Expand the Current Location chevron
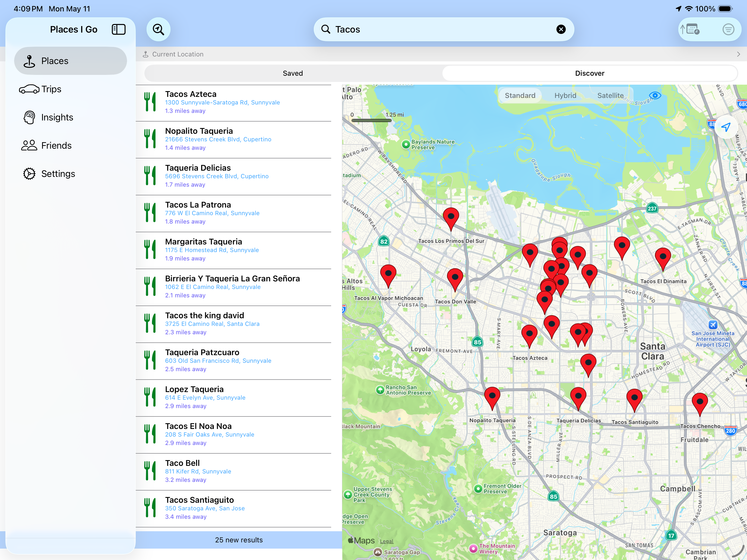This screenshot has height=560, width=747. coord(739,54)
